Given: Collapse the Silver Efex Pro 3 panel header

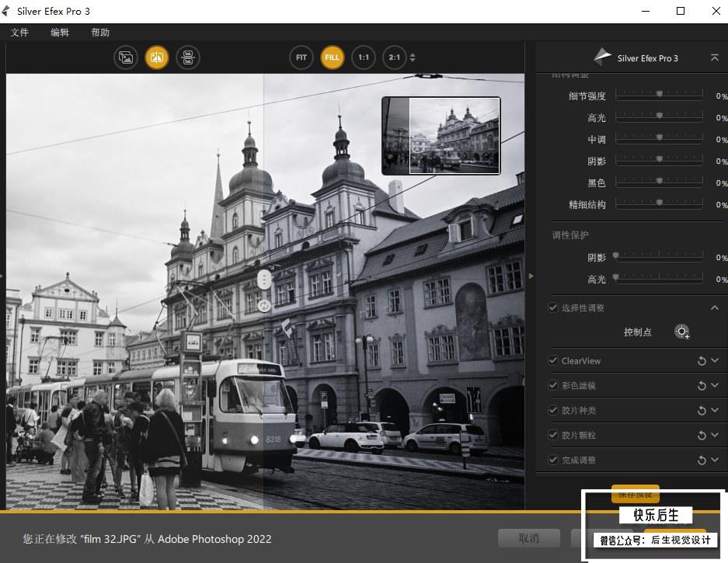Looking at the screenshot, I should [715, 57].
